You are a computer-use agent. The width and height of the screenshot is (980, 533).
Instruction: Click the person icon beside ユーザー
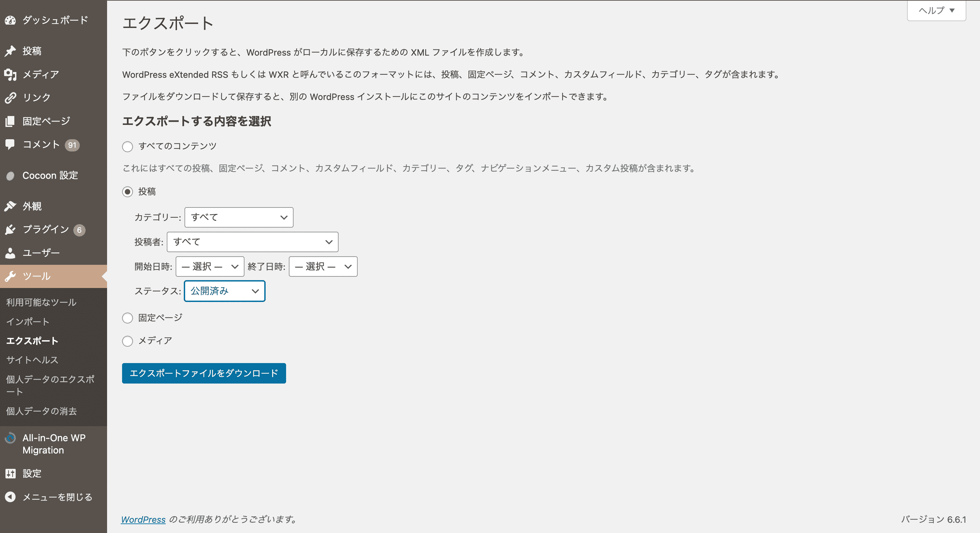click(x=10, y=253)
